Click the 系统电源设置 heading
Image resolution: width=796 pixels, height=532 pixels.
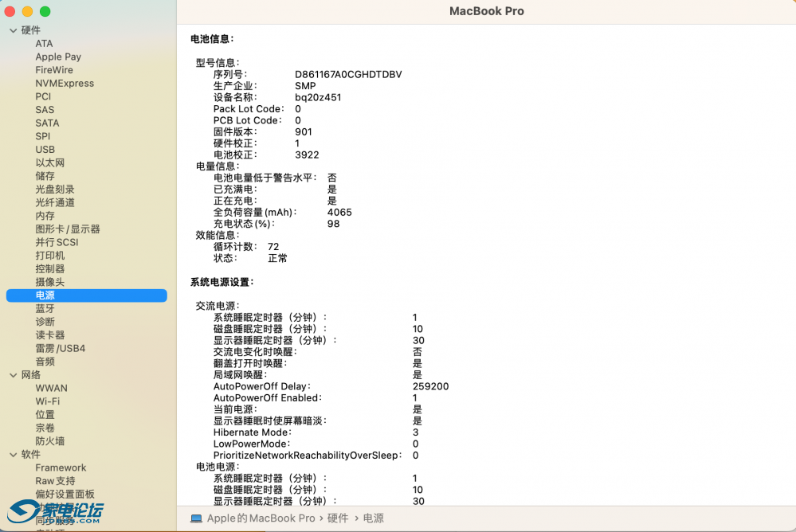coord(222,282)
